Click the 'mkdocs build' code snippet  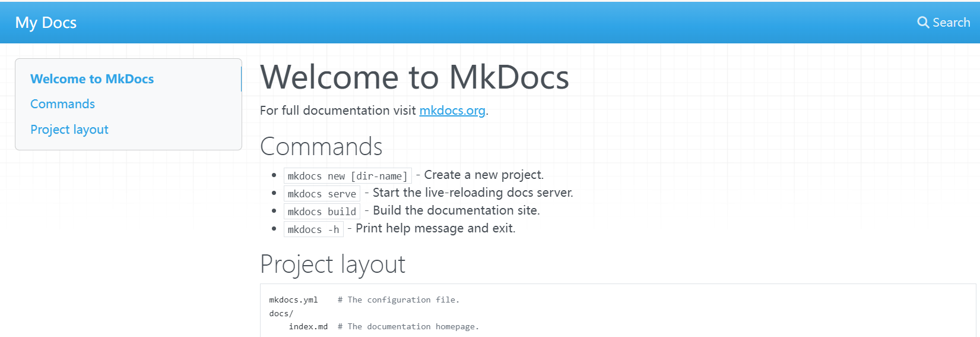[x=322, y=212]
